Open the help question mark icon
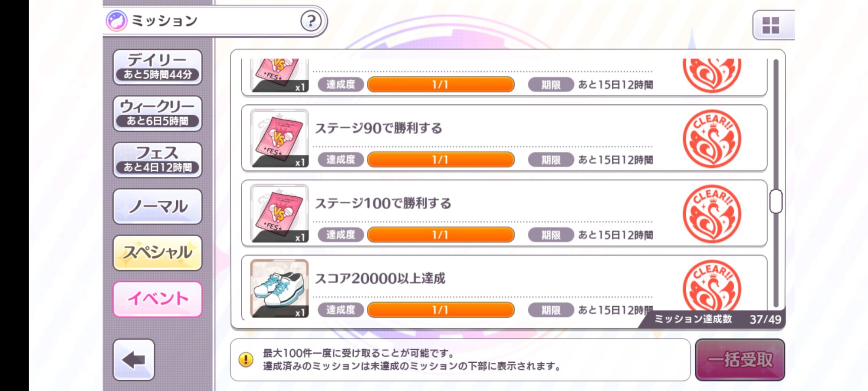868x391 pixels. [x=311, y=20]
